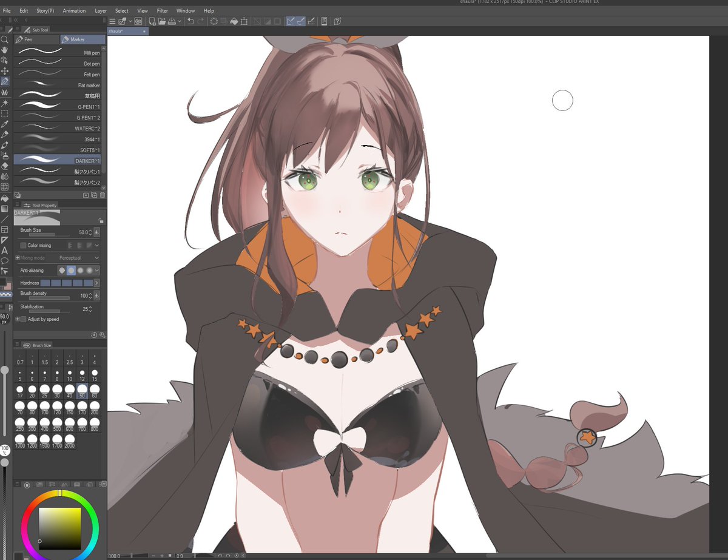Open the Layer menu
The height and width of the screenshot is (560, 728).
click(101, 11)
